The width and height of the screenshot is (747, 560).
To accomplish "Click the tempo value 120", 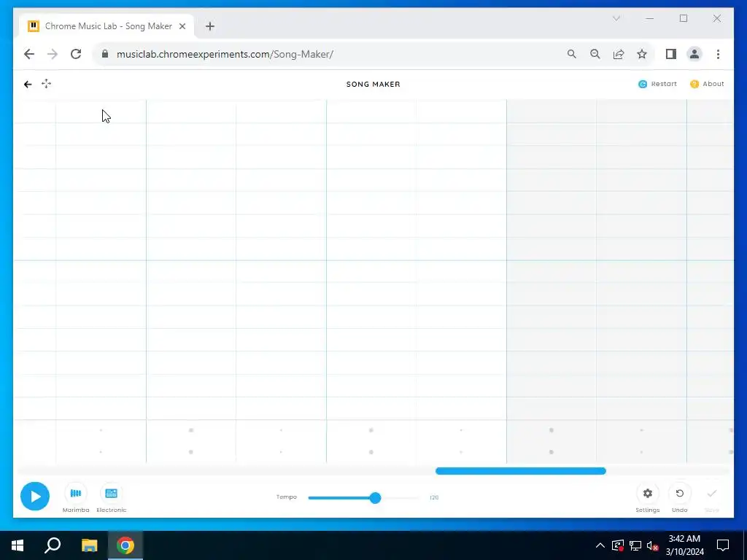I will coord(434,497).
